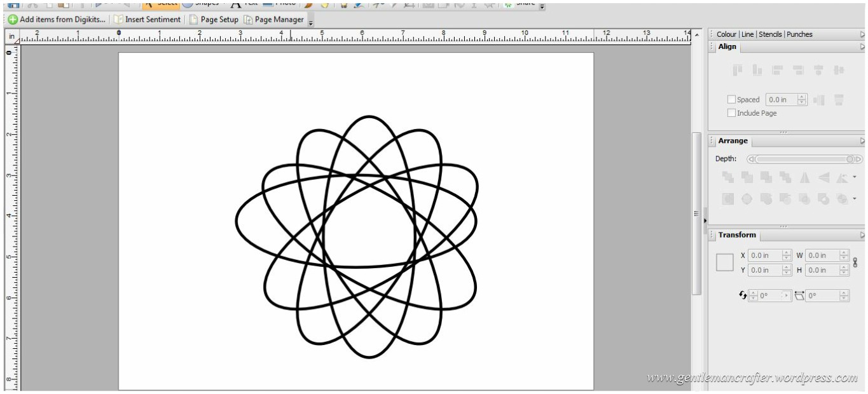Enable the Spaced checkbox
This screenshot has height=394, width=868.
pyautogui.click(x=731, y=100)
